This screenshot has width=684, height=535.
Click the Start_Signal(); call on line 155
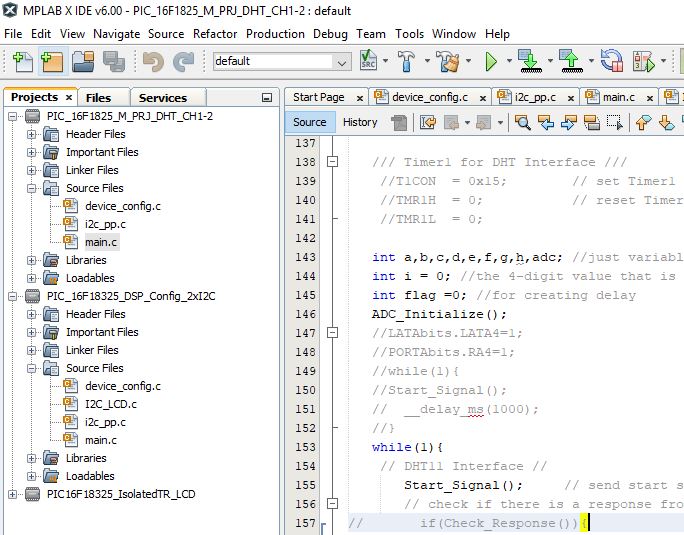[463, 485]
